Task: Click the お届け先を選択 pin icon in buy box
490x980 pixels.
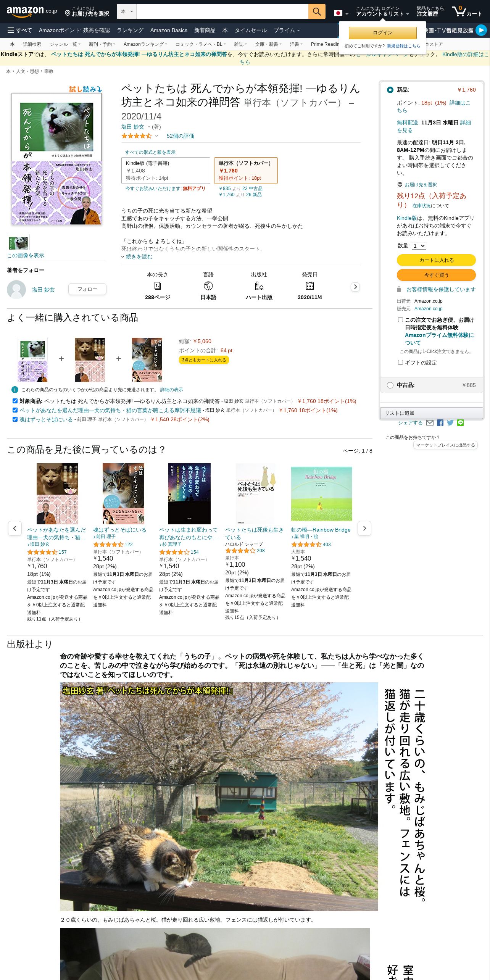Action: 400,185
